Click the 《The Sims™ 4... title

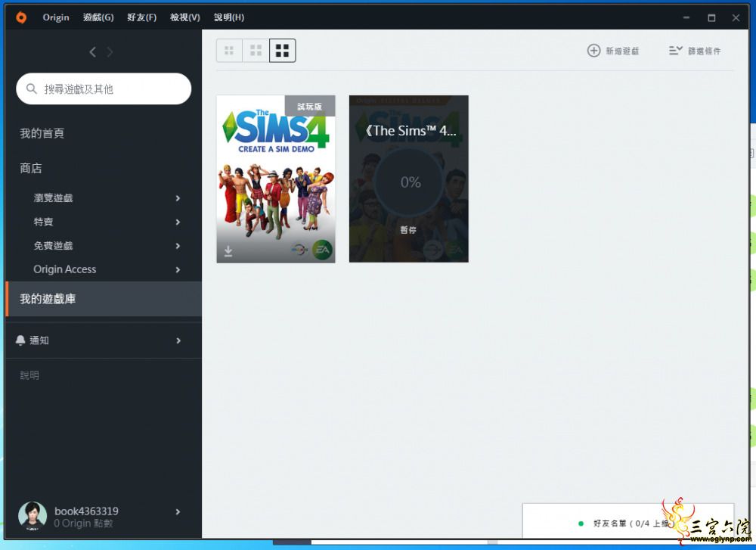[411, 131]
